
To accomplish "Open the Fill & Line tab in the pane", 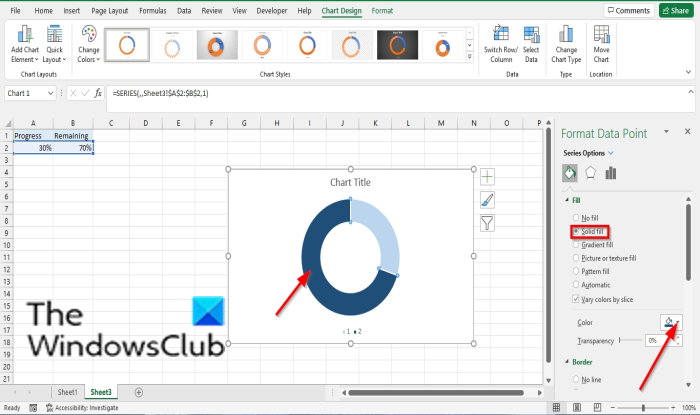I will tap(570, 173).
